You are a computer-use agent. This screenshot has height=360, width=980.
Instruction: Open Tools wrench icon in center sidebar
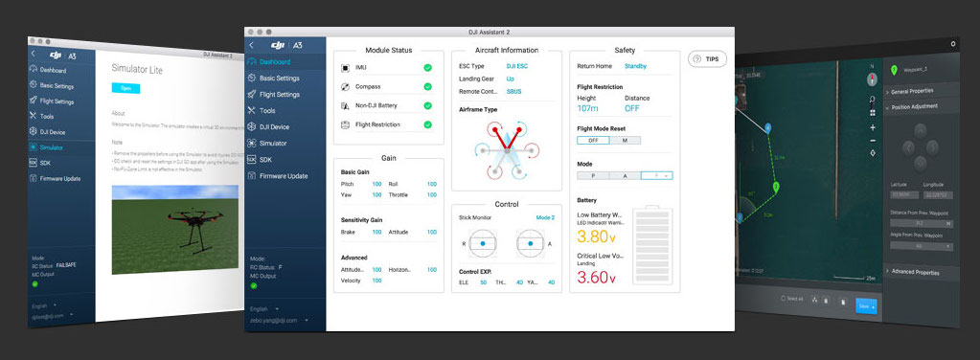(251, 111)
